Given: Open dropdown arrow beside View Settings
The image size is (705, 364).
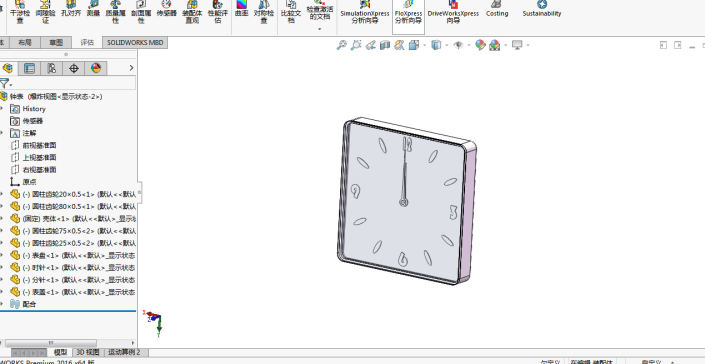Looking at the screenshot, I should coord(528,45).
